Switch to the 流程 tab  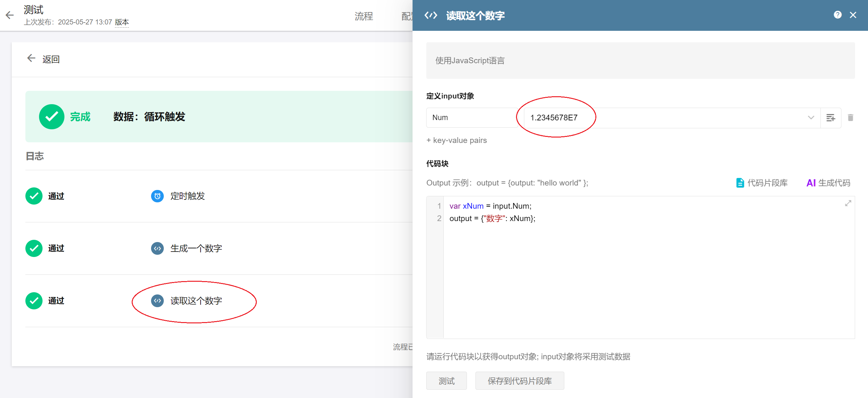[364, 16]
